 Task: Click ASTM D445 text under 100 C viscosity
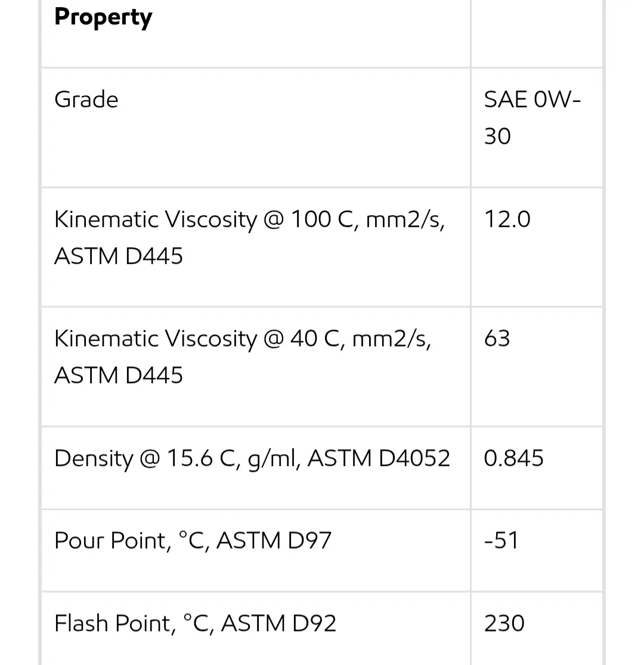point(119,256)
